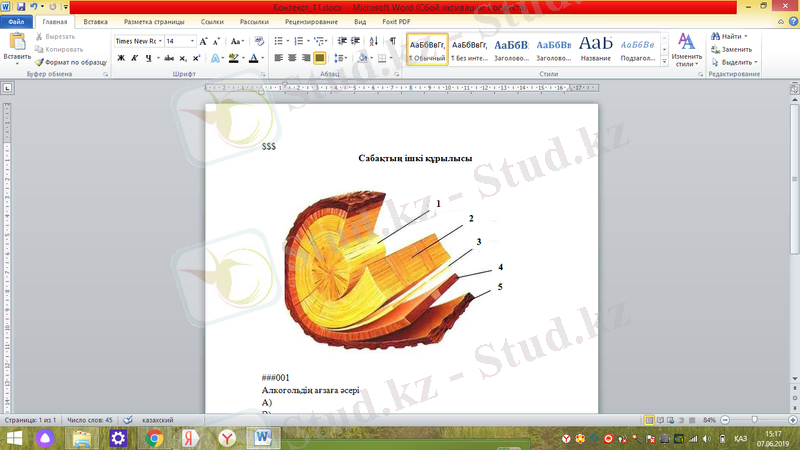Center the text alignment
800x450 pixels.
292,58
